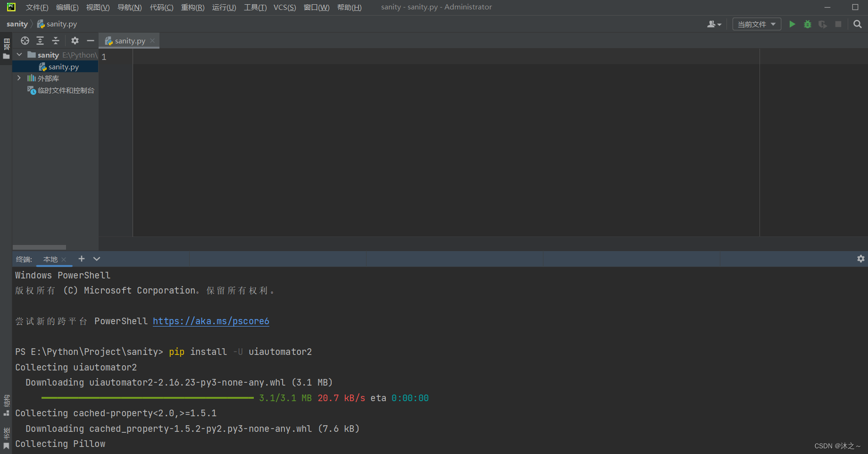This screenshot has height=454, width=868.
Task: Collapse the sanity project tree node
Action: [x=19, y=55]
